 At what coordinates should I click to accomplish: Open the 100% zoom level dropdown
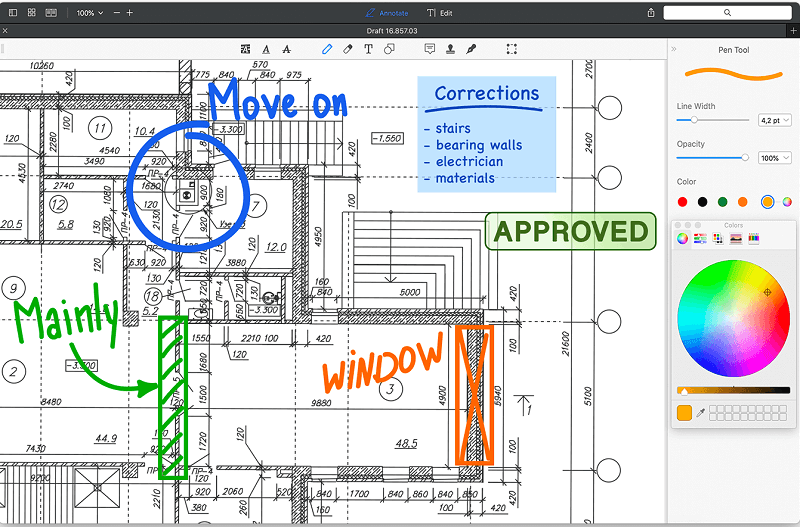click(90, 13)
